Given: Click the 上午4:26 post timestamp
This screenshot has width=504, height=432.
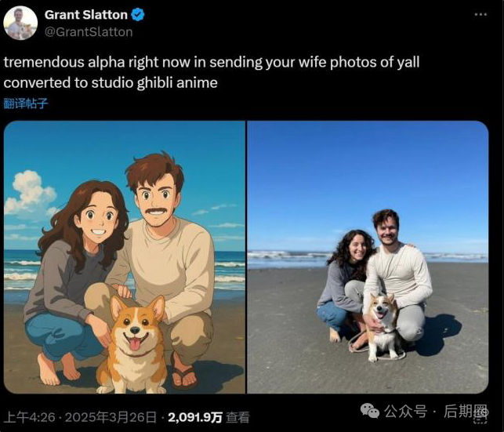Looking at the screenshot, I should (x=28, y=418).
